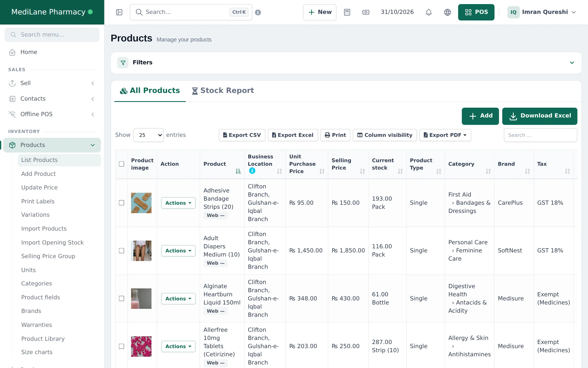Open the calculator icon

coord(347,12)
